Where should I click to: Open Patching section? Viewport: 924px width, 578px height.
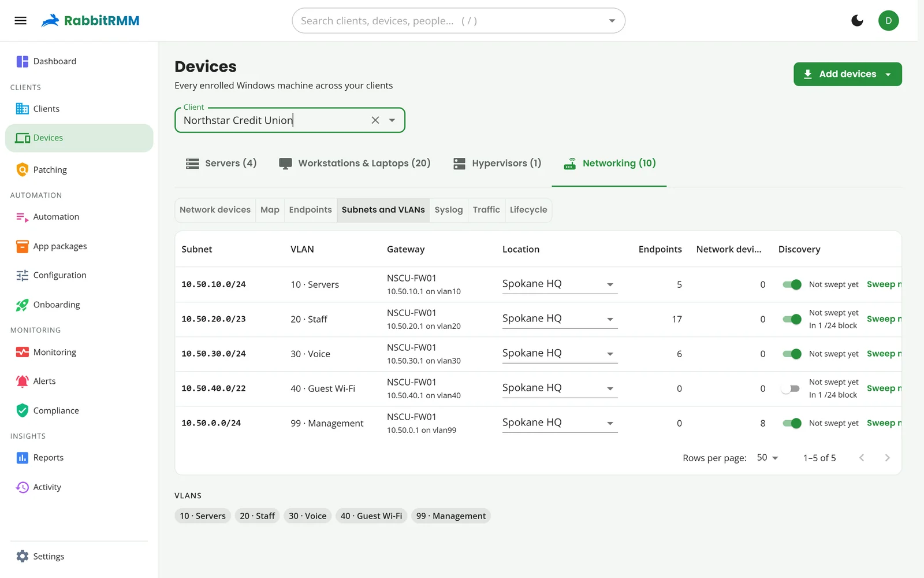pyautogui.click(x=79, y=170)
